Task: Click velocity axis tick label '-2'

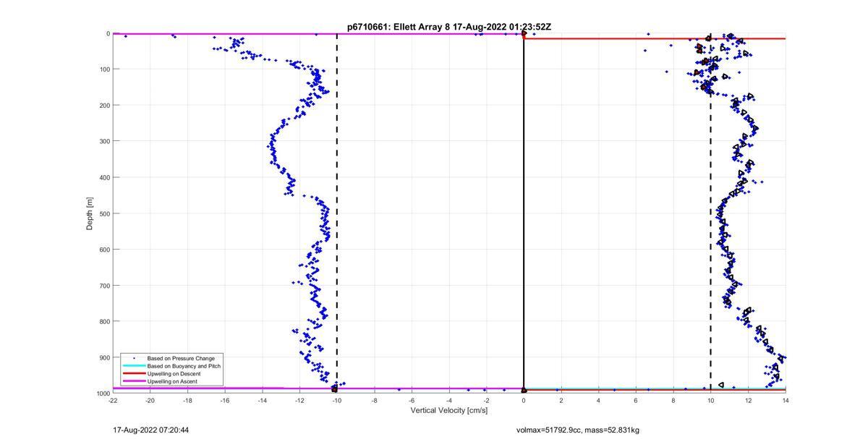Action: (486, 400)
